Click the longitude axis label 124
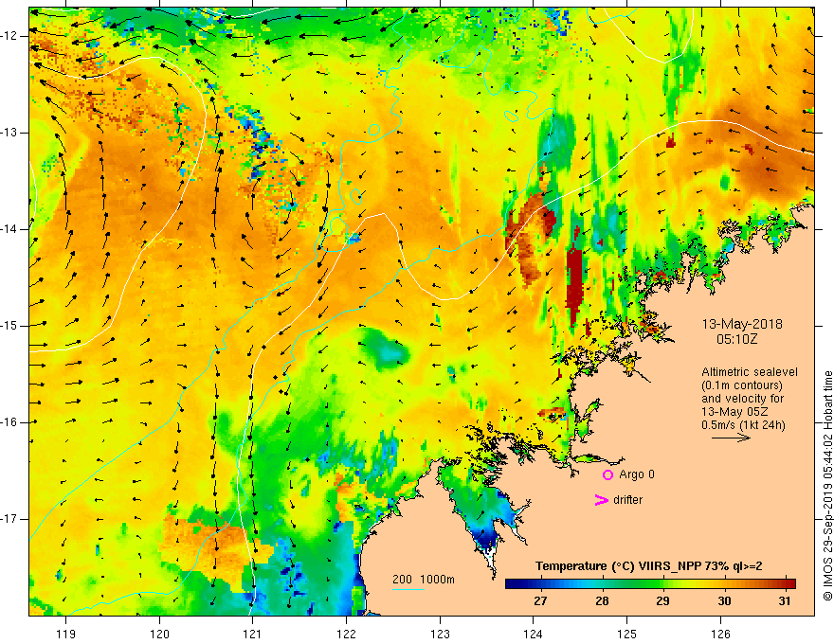 [x=534, y=634]
